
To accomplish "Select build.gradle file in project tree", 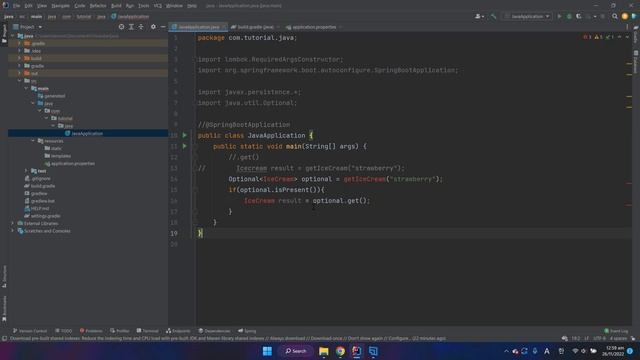I will (40, 186).
